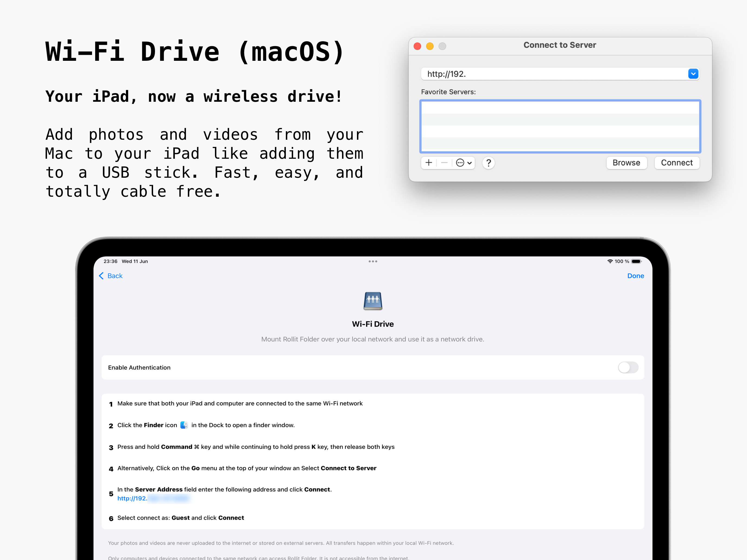747x560 pixels.
Task: Click the circled ellipsis options icon
Action: pos(460,163)
